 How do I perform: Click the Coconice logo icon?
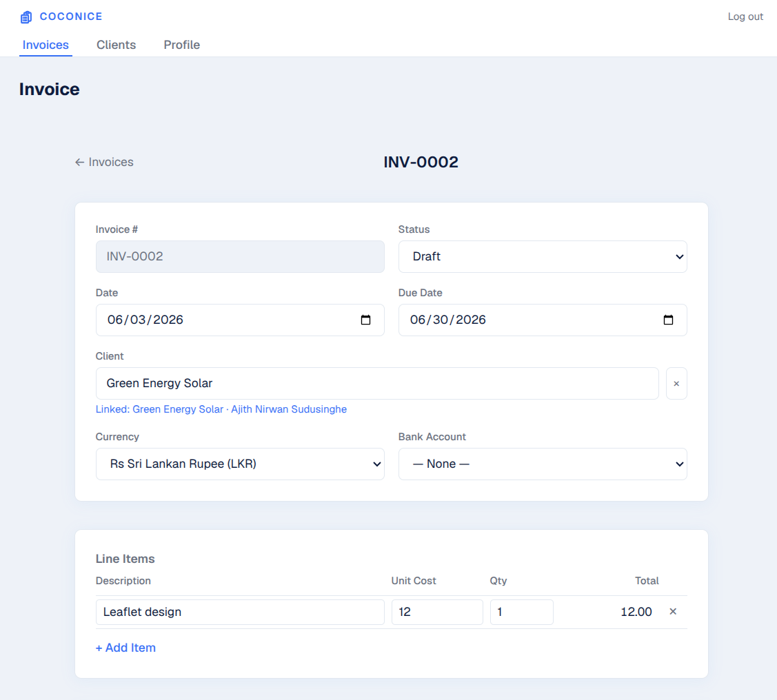pos(26,17)
